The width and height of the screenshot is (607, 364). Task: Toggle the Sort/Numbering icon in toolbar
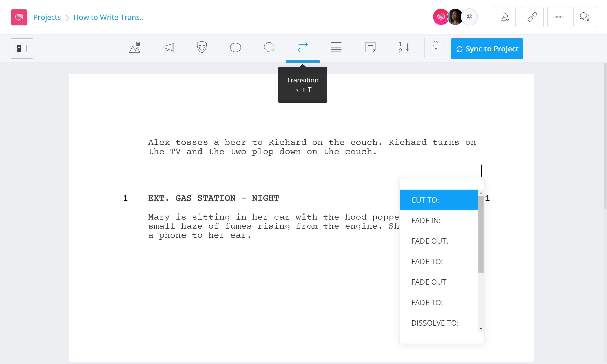[403, 48]
